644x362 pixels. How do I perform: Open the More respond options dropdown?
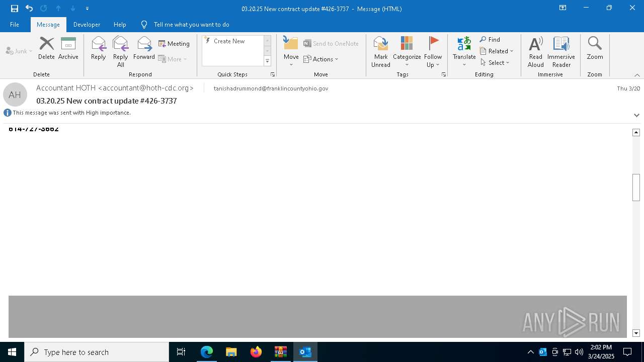pos(173,59)
